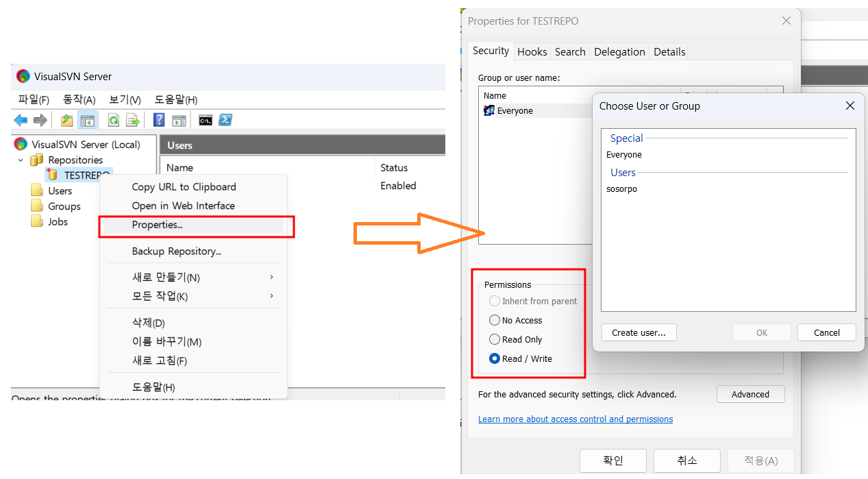Click the Status column header

tap(394, 167)
